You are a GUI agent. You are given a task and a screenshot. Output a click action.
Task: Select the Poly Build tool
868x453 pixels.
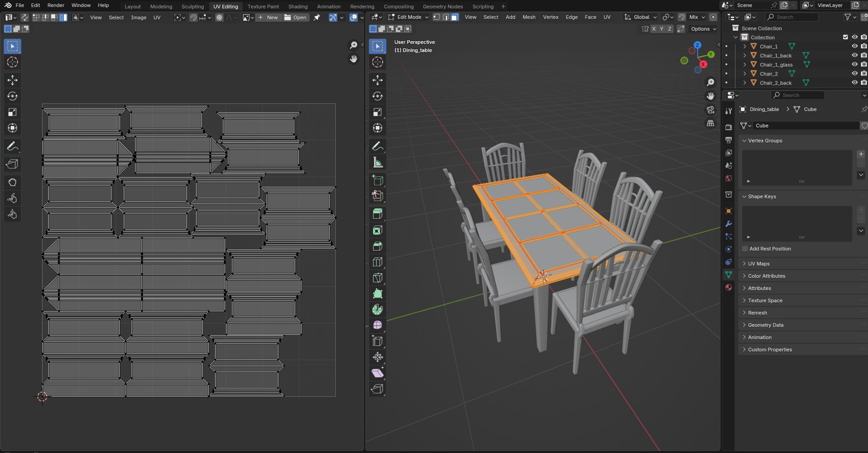(377, 294)
